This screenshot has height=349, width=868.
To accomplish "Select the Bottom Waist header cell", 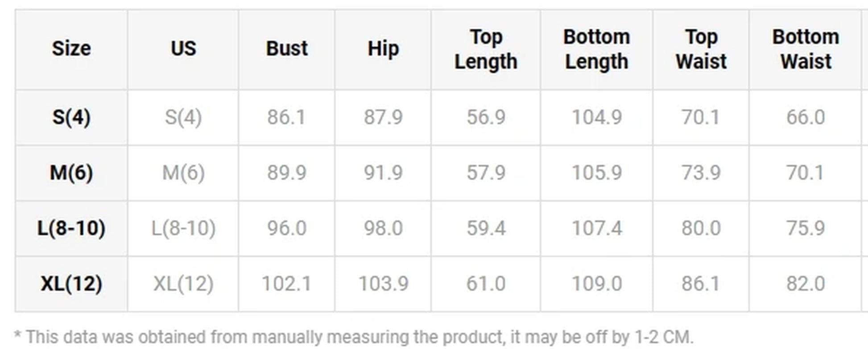I will (806, 49).
